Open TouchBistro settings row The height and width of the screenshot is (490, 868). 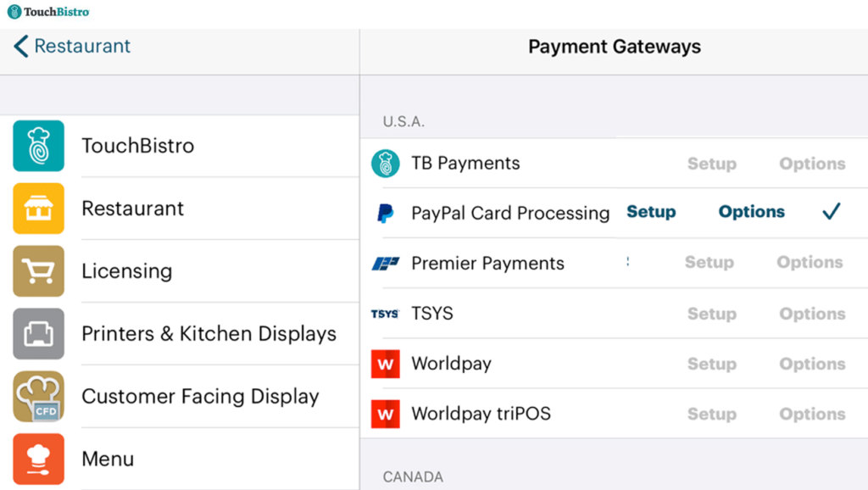pos(180,146)
